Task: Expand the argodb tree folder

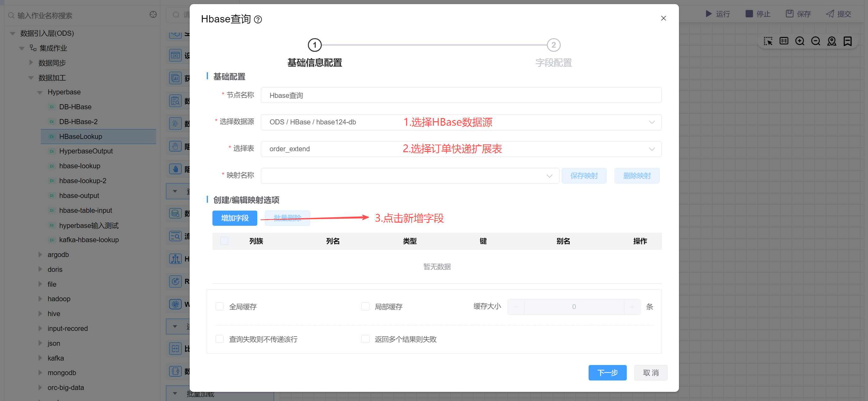Action: click(40, 254)
